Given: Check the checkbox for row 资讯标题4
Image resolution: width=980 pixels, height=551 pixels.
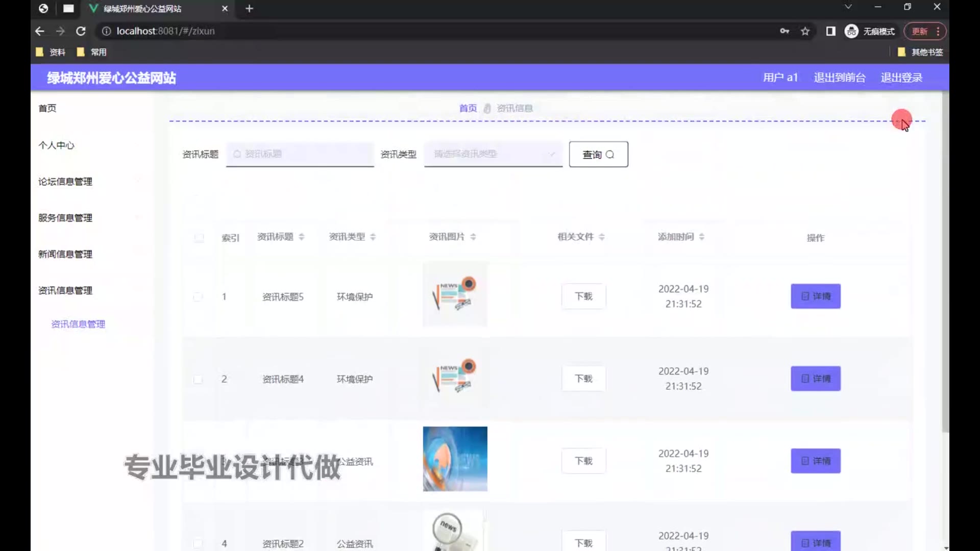Looking at the screenshot, I should (x=198, y=379).
